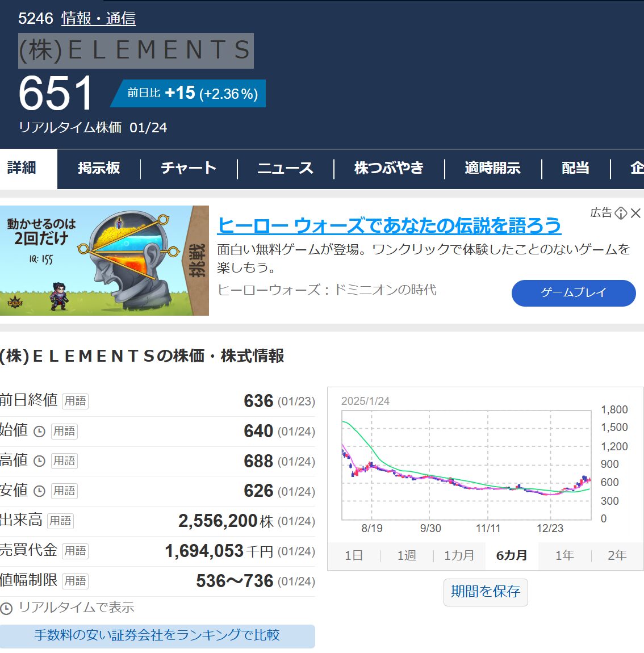
Task: Click the 期間を保存 button
Action: point(486,592)
